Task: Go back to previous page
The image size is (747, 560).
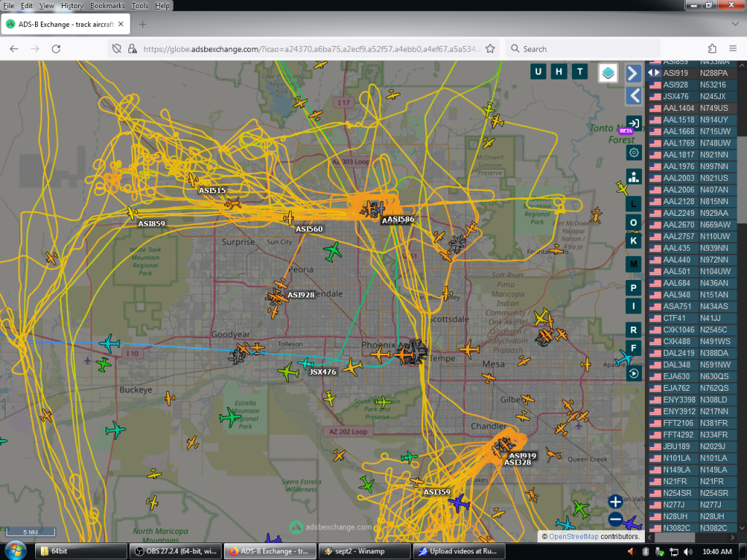Action: pyautogui.click(x=14, y=49)
